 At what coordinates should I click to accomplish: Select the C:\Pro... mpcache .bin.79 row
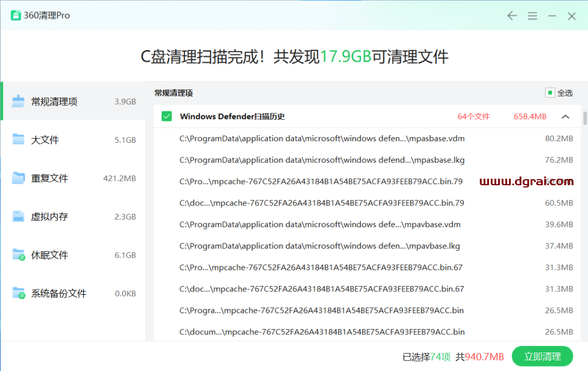click(x=367, y=181)
